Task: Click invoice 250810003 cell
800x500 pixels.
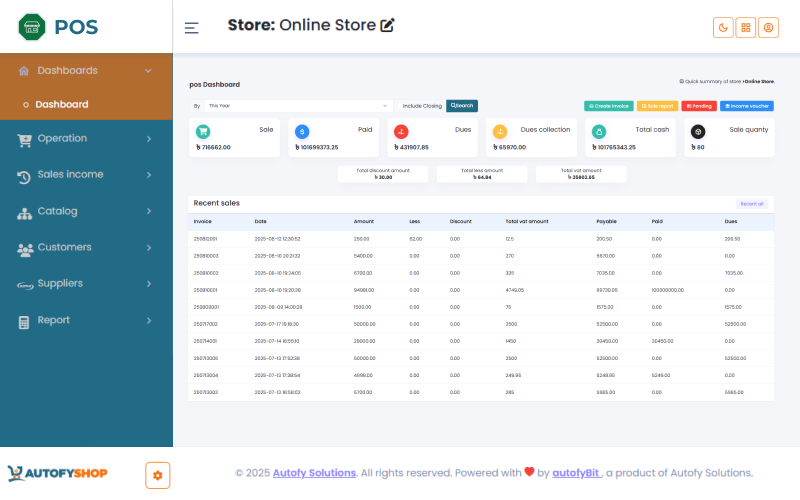Action: (206, 256)
